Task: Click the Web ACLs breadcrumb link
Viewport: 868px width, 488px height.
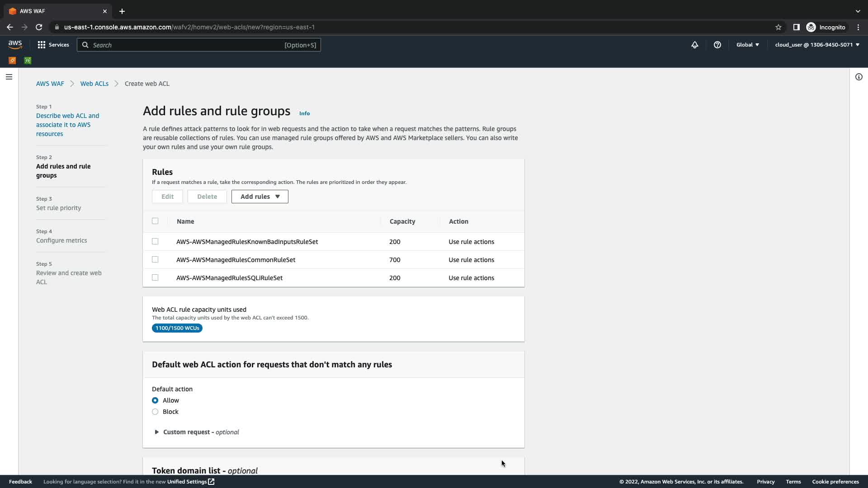Action: [x=94, y=84]
